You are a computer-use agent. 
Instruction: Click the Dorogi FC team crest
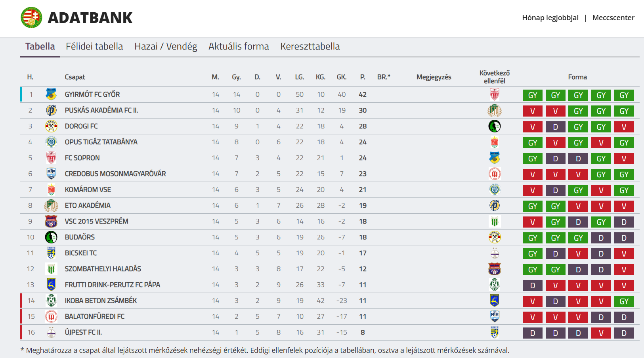point(51,126)
